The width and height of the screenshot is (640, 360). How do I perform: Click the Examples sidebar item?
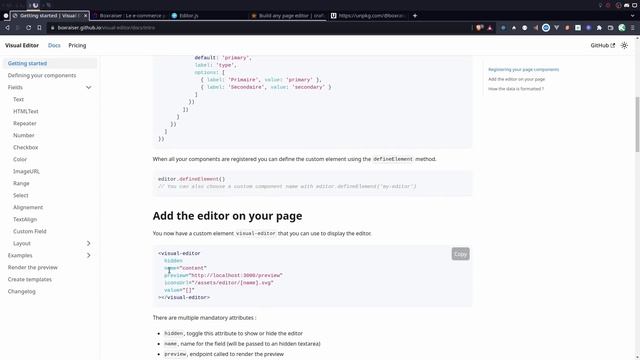click(x=20, y=256)
